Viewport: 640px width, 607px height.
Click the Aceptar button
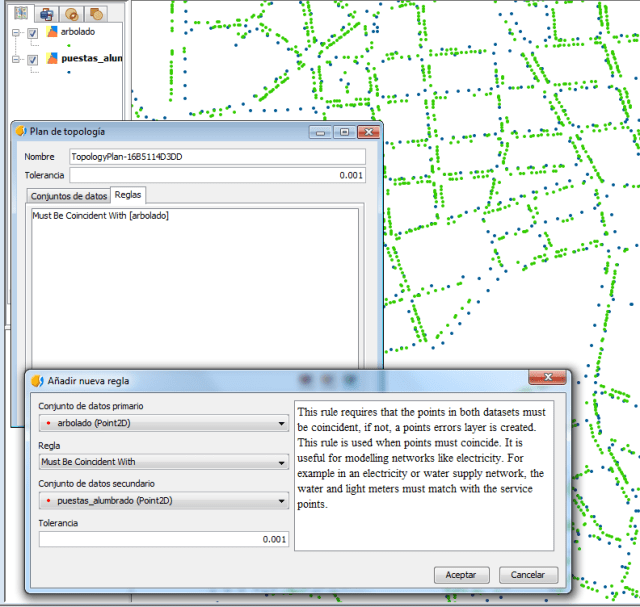[461, 575]
